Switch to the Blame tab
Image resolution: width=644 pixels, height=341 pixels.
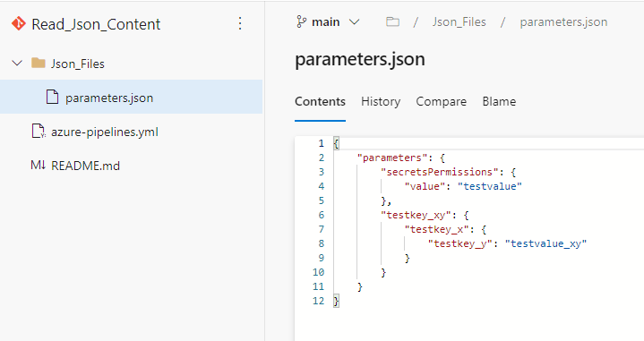499,101
